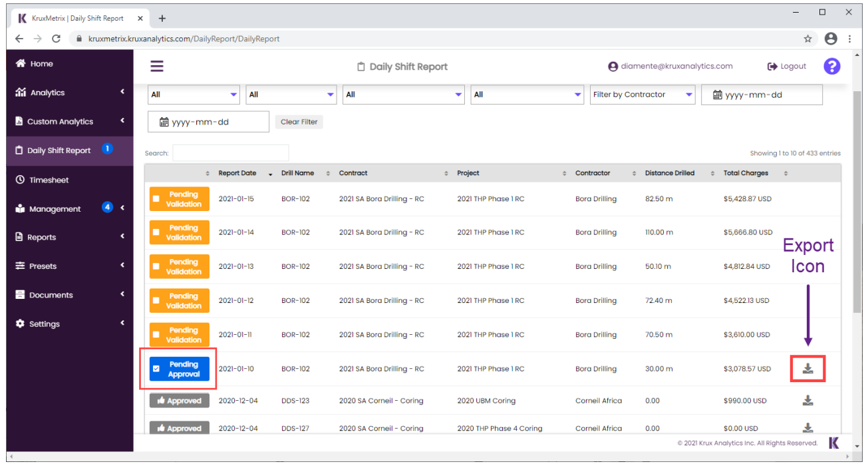This screenshot has height=468, width=868.
Task: Export the DDS-123 approved report
Action: coord(807,401)
